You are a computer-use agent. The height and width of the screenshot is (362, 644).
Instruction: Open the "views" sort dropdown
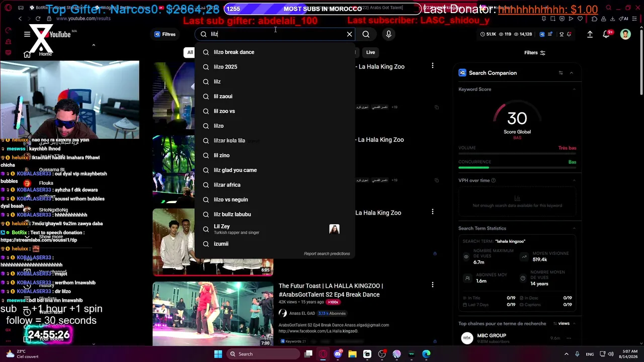(561, 324)
